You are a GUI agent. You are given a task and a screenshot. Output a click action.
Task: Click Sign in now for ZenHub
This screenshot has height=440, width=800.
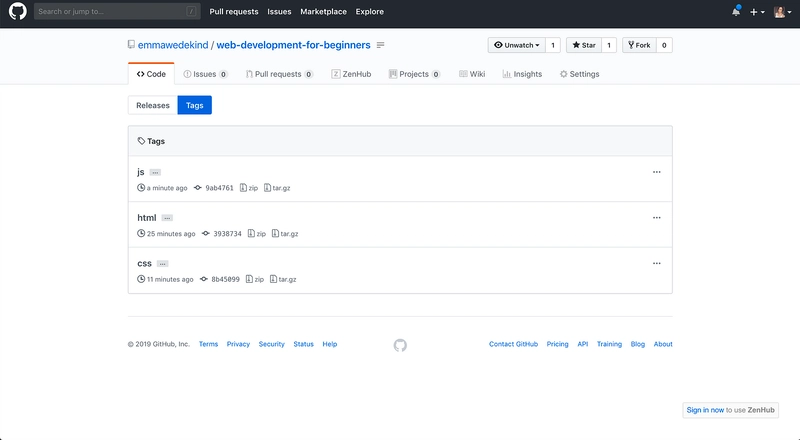(x=705, y=410)
